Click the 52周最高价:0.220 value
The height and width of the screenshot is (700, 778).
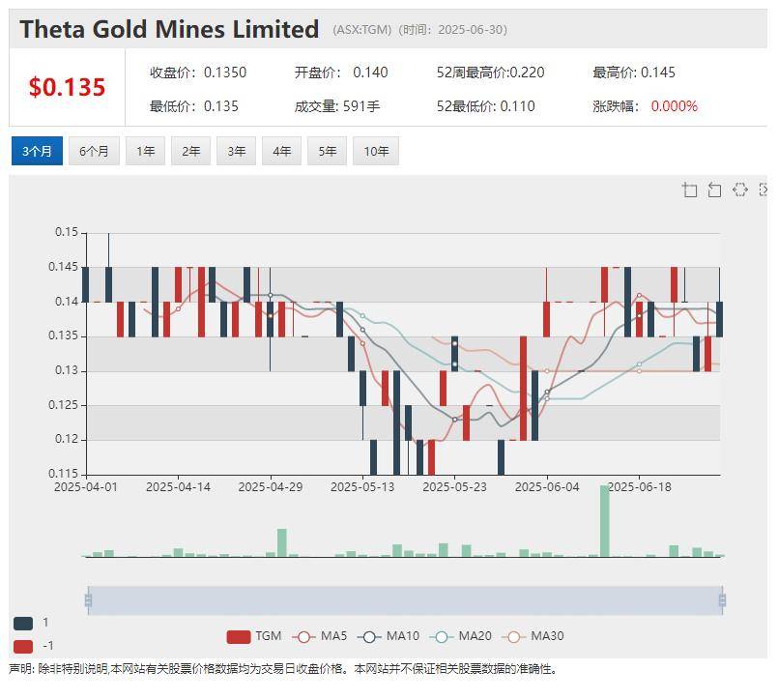click(x=490, y=73)
